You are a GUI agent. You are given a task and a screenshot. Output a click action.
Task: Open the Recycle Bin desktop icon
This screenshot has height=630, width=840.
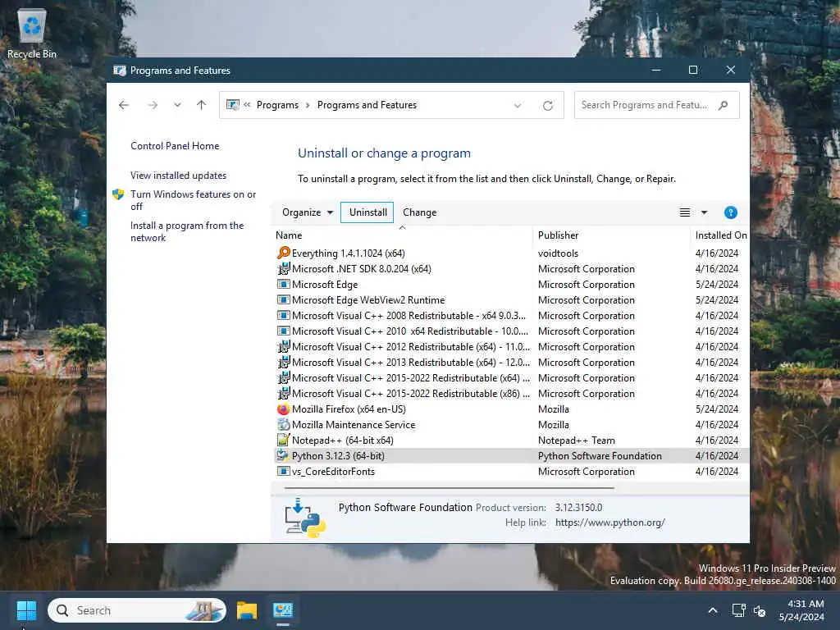[x=32, y=33]
